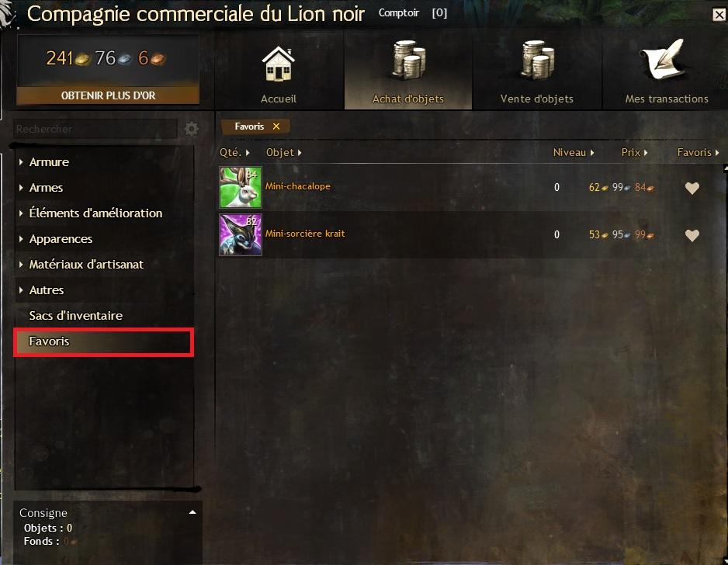This screenshot has height=565, width=728.
Task: Focus the Rechercher search field
Action: pyautogui.click(x=95, y=129)
